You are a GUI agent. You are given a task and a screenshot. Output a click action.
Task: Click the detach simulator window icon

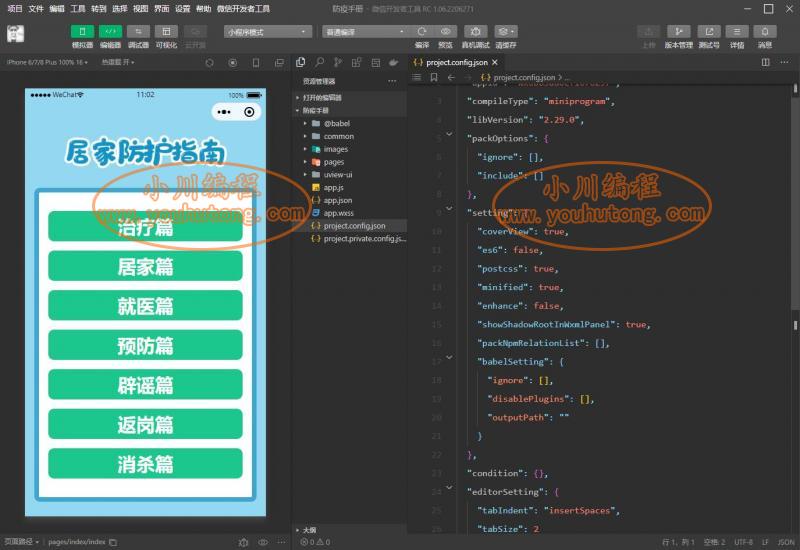[279, 63]
